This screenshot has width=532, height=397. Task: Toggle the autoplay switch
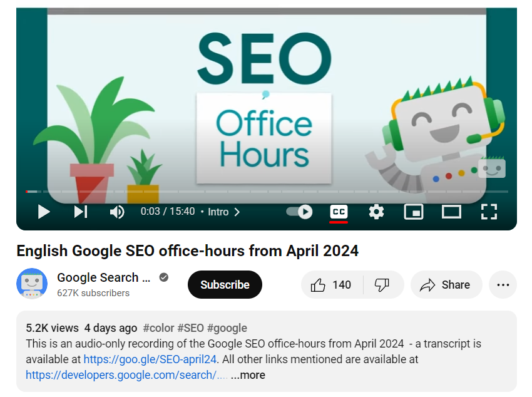tap(299, 212)
